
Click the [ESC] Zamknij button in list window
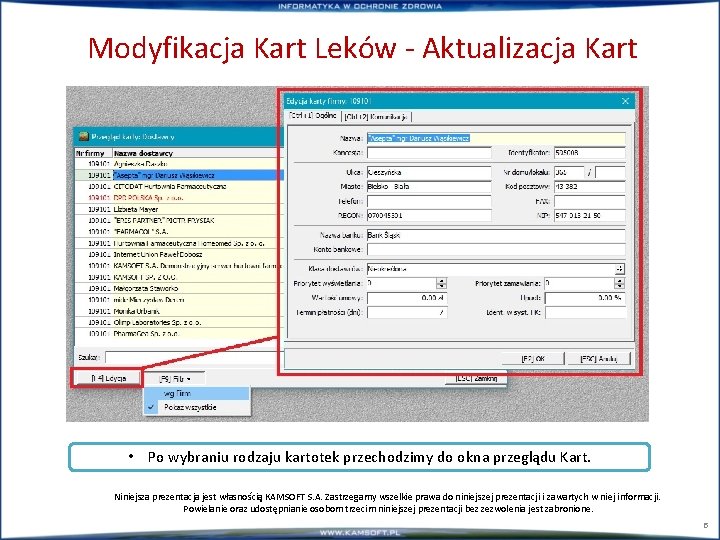tap(476, 378)
